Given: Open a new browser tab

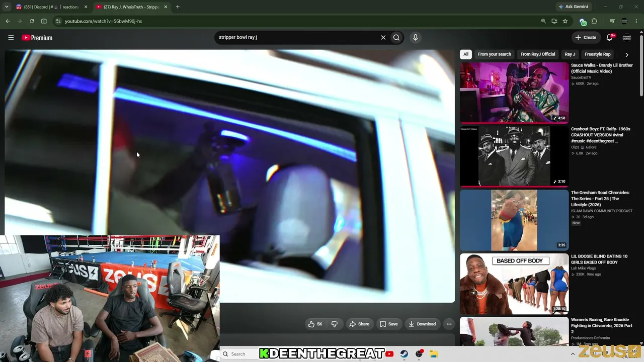Looking at the screenshot, I should point(178,7).
